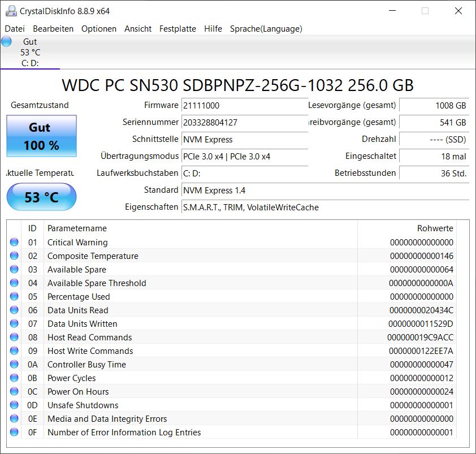Screen dimensions: 476x454
Task: Click the Firmware value field 21111000
Action: pos(244,106)
